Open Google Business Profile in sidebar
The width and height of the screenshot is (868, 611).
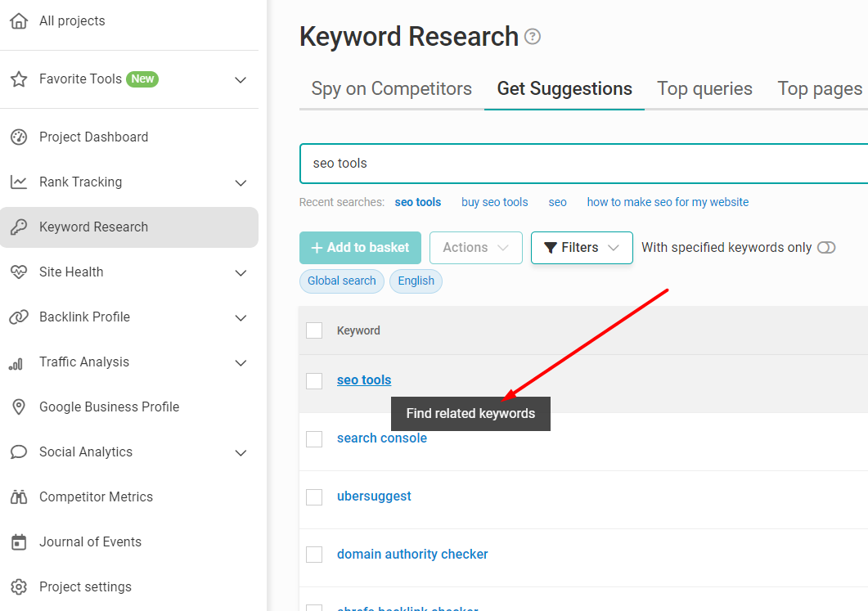tap(109, 407)
